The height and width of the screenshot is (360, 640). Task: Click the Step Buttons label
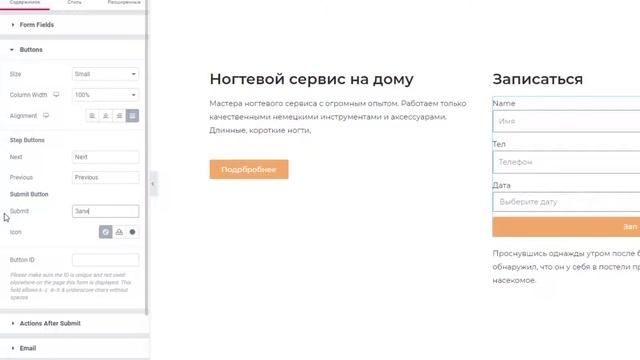[x=27, y=140]
